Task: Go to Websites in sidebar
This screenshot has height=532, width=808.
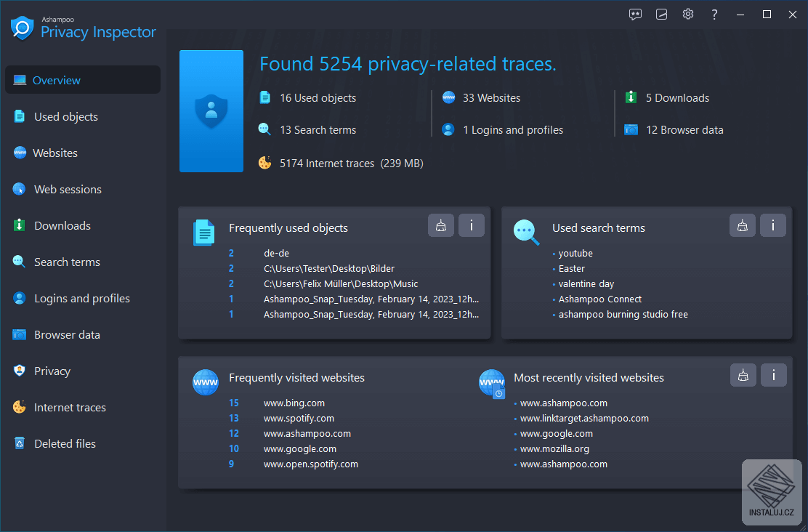Action: click(x=55, y=153)
